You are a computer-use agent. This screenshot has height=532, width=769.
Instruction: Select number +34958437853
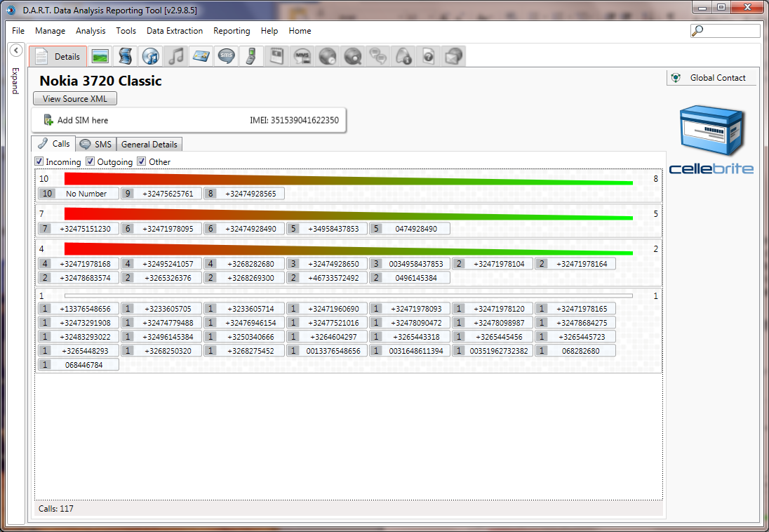[327, 229]
